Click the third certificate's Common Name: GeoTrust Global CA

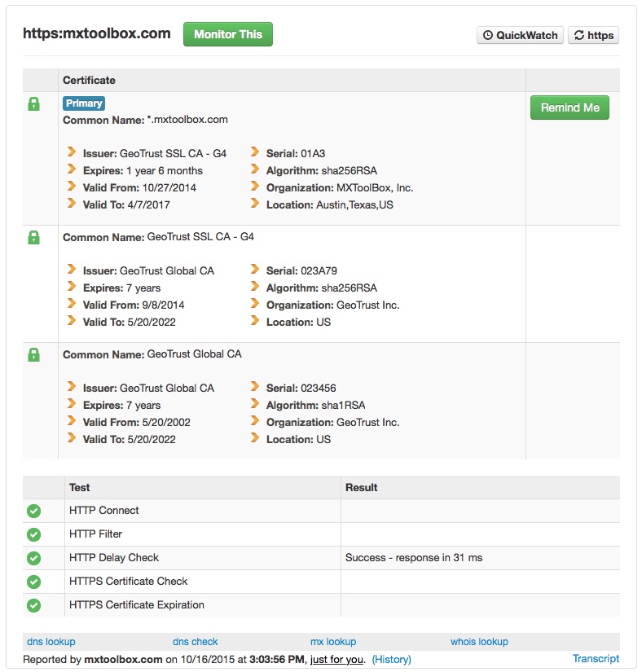pos(152,354)
